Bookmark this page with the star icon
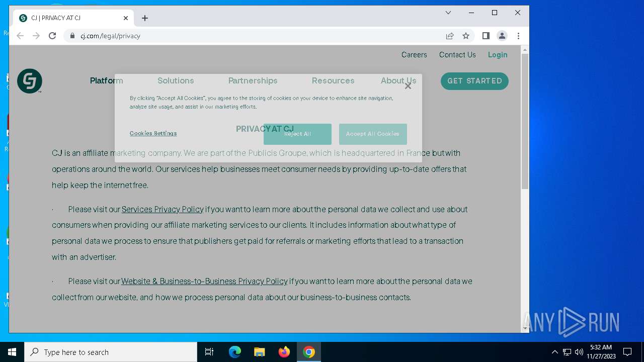The width and height of the screenshot is (644, 362). pos(466,36)
